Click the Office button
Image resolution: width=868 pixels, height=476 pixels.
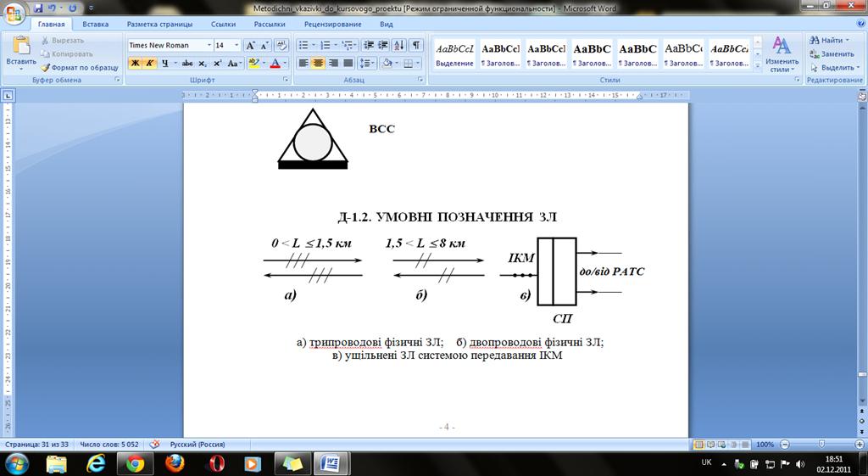click(x=15, y=14)
